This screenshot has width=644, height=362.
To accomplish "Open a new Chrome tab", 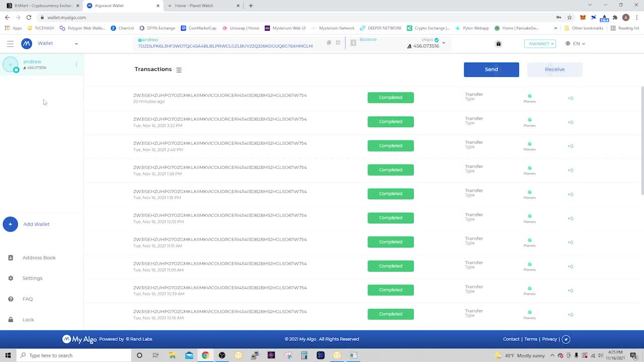I will tap(251, 6).
